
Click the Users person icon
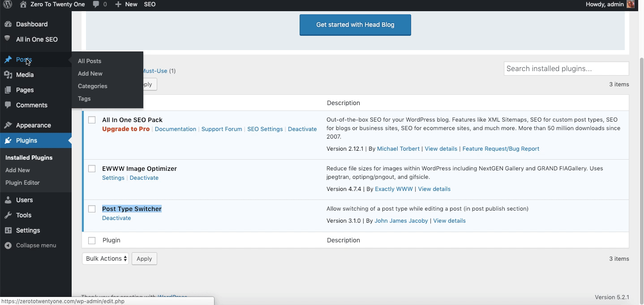coord(8,200)
